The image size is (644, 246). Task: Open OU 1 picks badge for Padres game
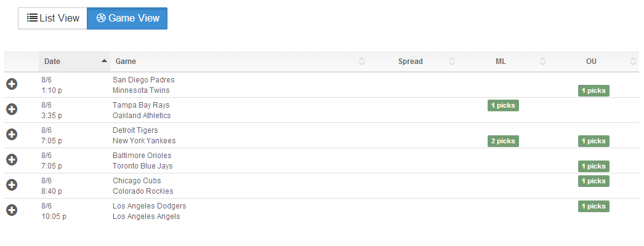594,91
